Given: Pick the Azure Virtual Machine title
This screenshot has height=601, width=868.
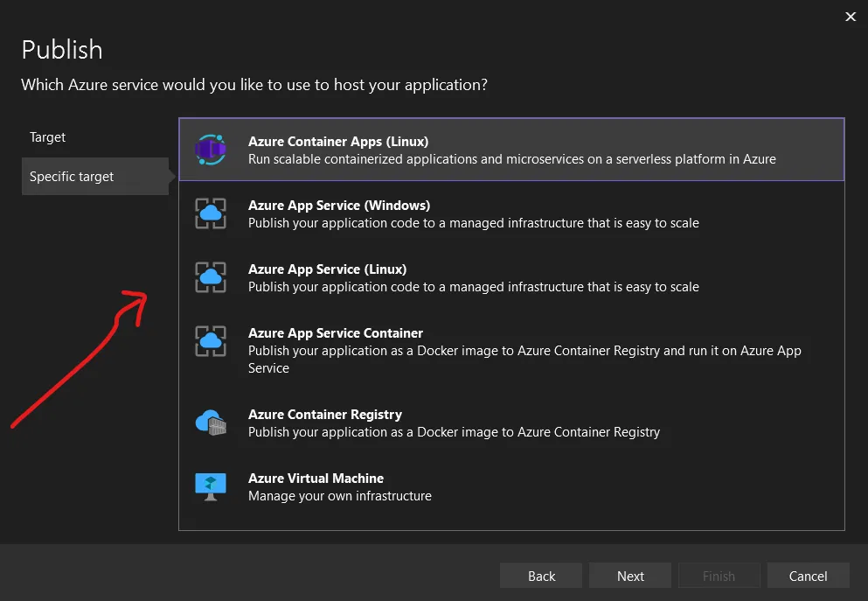Looking at the screenshot, I should click(x=316, y=478).
